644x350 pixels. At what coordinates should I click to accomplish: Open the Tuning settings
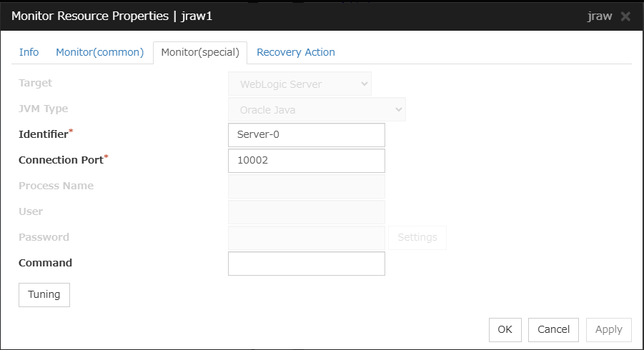[x=44, y=294]
